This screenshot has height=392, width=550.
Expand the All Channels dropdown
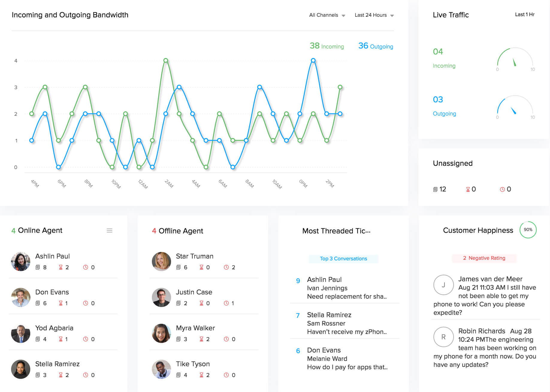point(327,15)
